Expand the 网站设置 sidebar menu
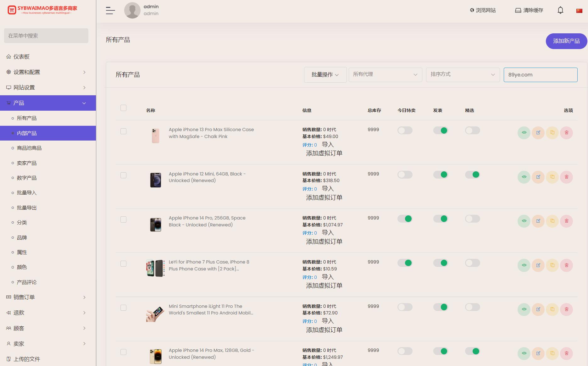This screenshot has height=366, width=588. click(48, 87)
